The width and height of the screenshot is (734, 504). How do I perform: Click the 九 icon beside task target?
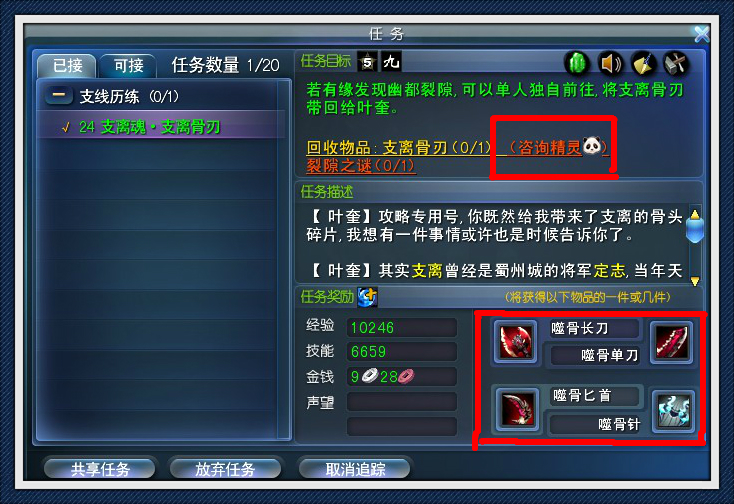(391, 61)
